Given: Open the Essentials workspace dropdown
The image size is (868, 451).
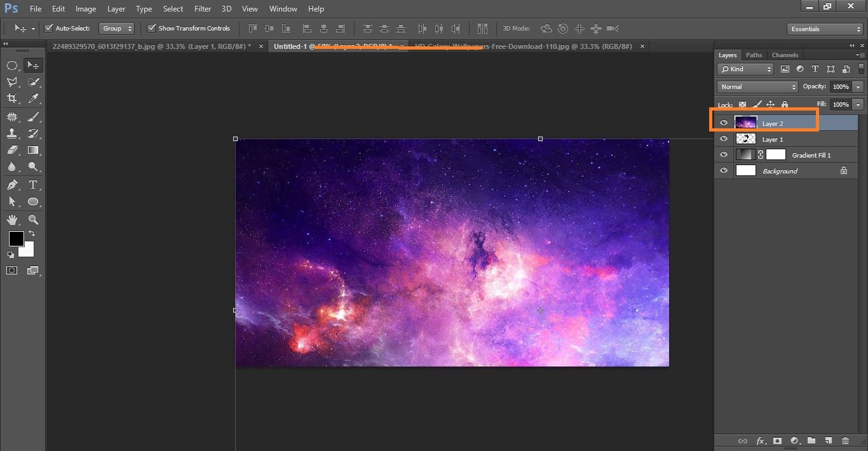Looking at the screenshot, I should [x=824, y=29].
